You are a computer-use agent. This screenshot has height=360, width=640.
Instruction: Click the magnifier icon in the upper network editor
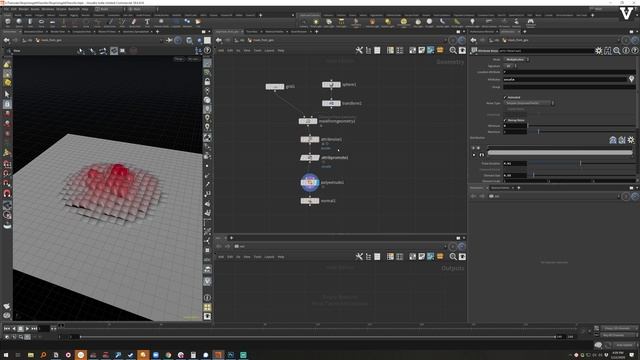click(453, 50)
